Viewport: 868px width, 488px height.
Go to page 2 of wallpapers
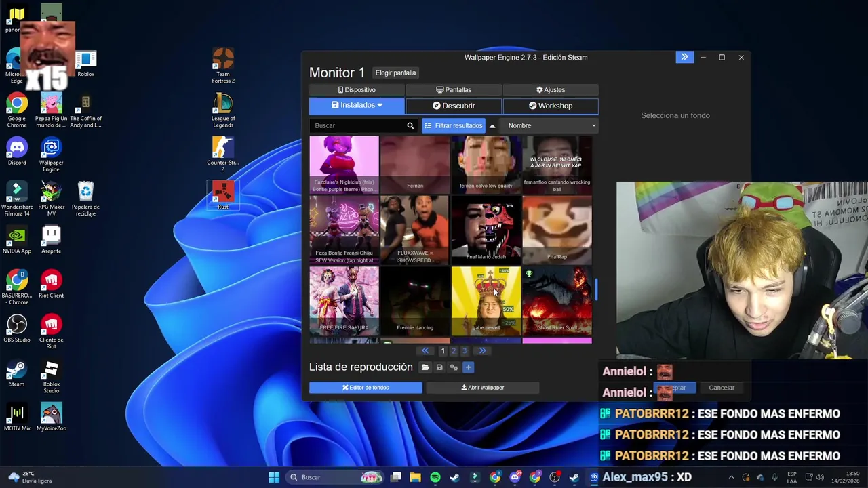(454, 350)
